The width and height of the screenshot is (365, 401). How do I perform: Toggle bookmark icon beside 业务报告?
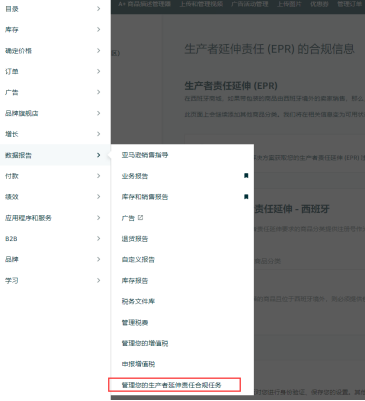click(x=246, y=176)
